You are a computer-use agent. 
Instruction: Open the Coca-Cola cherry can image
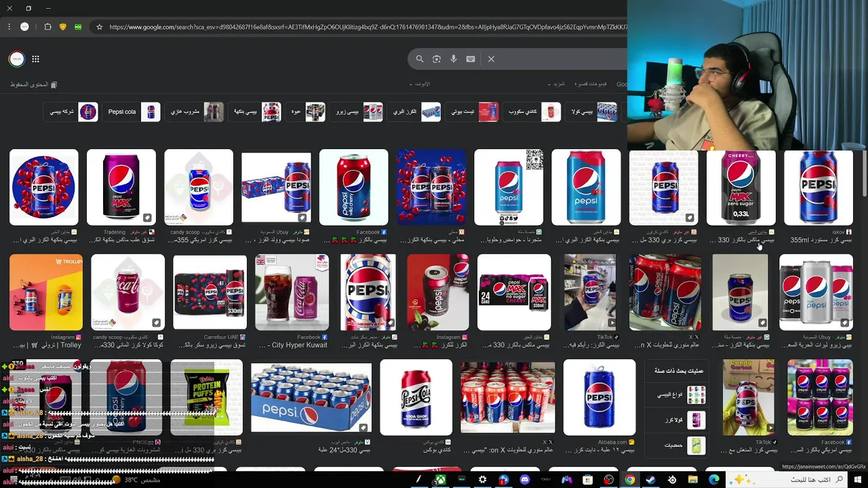(x=127, y=292)
